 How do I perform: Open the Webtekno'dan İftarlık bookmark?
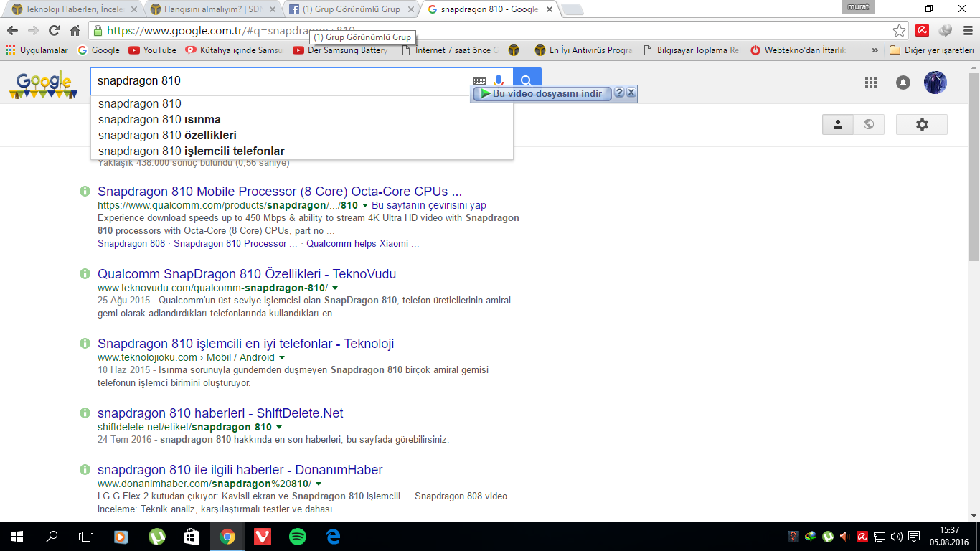(798, 50)
